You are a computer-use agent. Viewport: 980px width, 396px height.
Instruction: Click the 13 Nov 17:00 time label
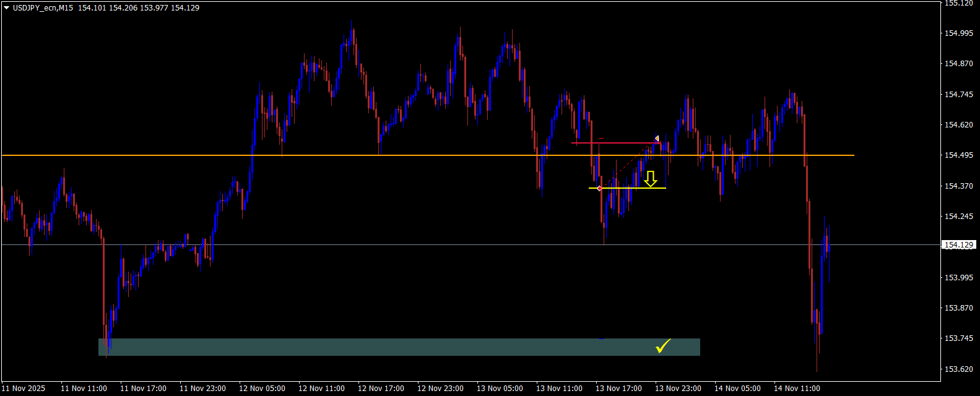point(618,389)
